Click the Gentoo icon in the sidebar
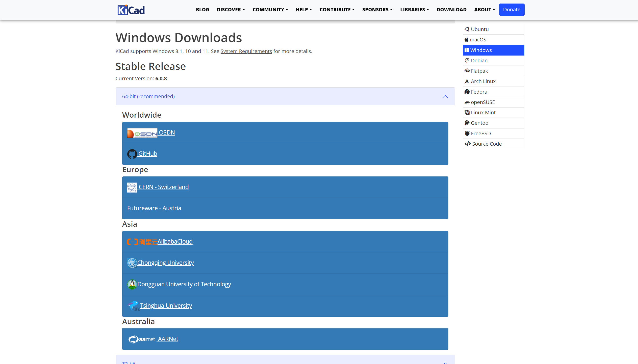This screenshot has height=364, width=638. pyautogui.click(x=467, y=123)
